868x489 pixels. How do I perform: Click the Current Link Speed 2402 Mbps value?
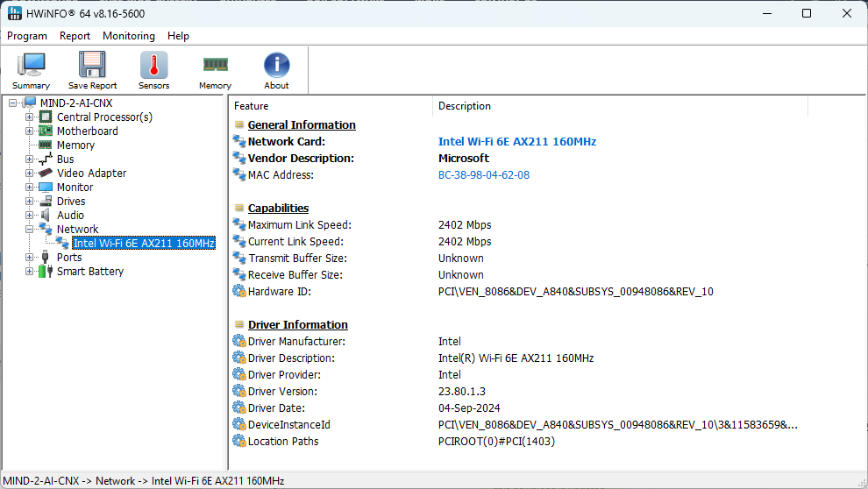[x=465, y=241]
